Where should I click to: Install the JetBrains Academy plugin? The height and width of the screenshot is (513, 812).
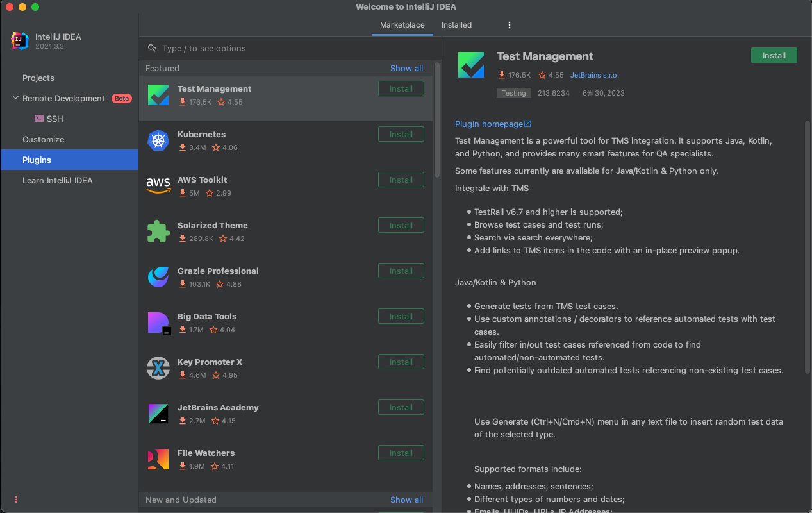point(401,407)
